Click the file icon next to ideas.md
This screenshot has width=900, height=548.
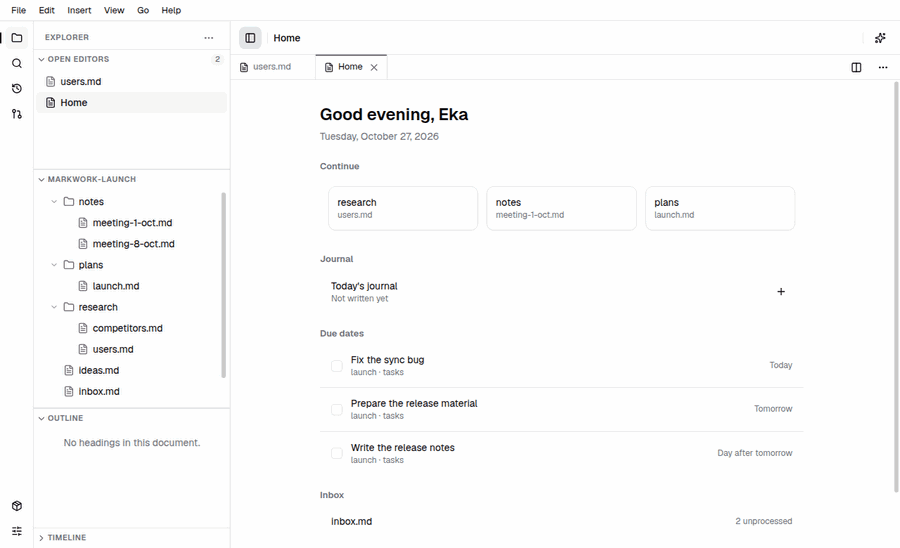pyautogui.click(x=69, y=370)
